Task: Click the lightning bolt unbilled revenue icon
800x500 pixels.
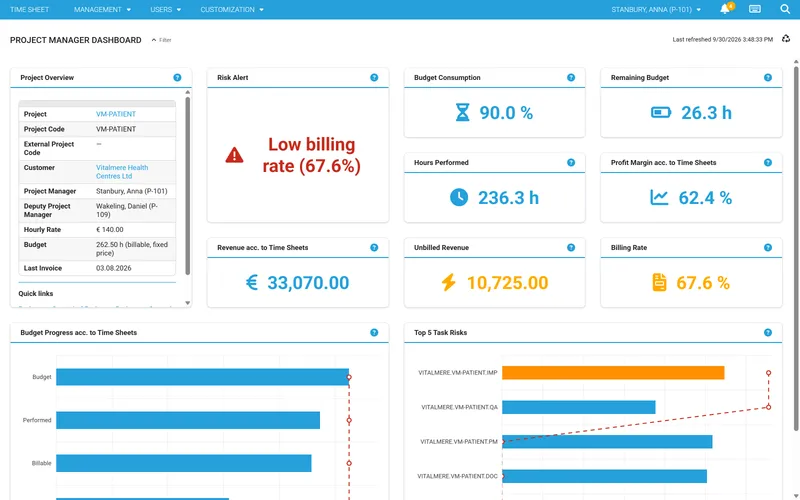Action: (448, 282)
